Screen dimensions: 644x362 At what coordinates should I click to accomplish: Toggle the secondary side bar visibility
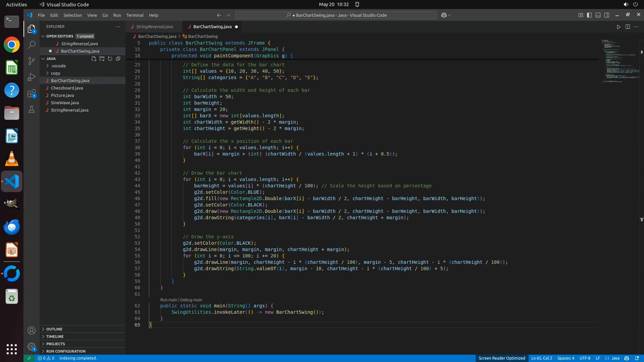tap(607, 15)
